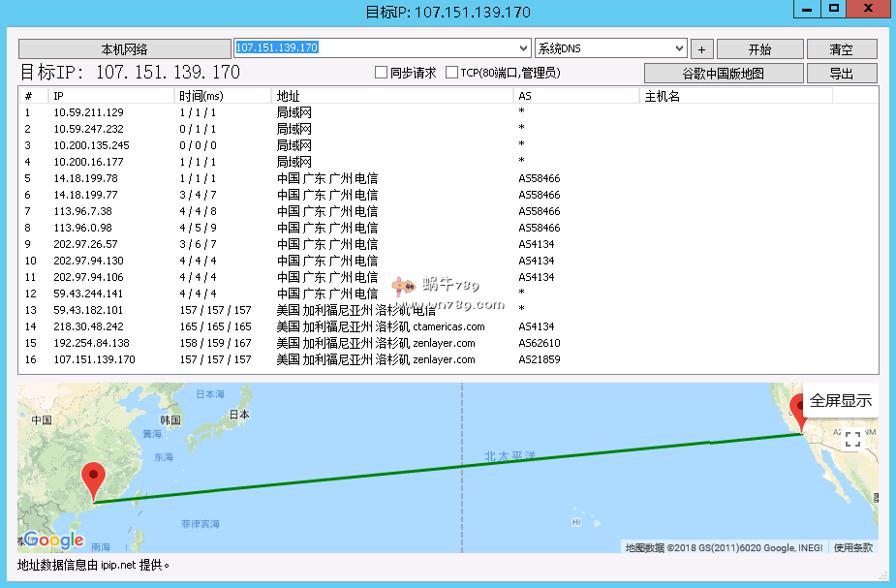Open the 系统DNS selection dropdown

pos(678,48)
